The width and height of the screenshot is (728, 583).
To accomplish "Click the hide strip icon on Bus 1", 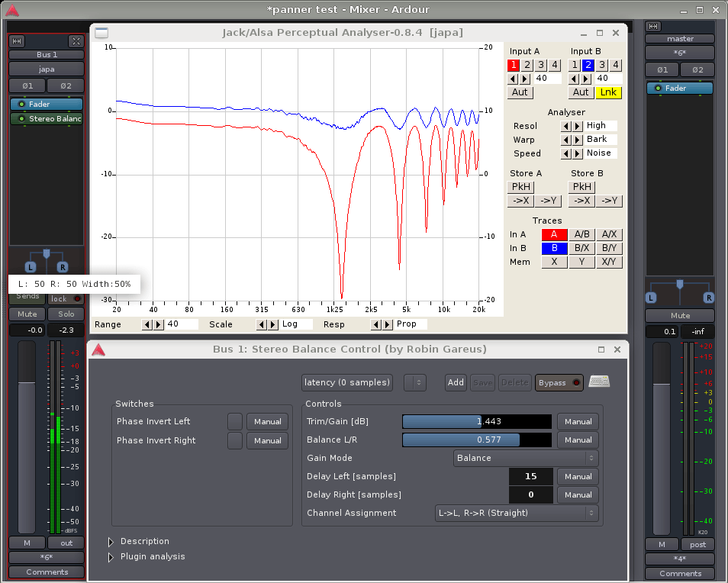I will [76, 41].
